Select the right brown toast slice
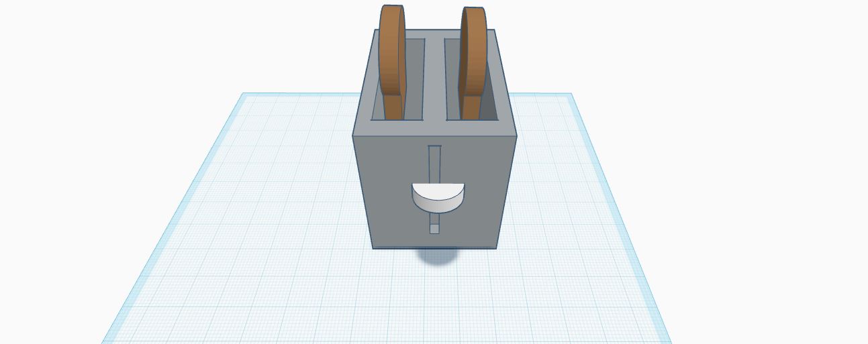The width and height of the screenshot is (868, 344). click(475, 54)
